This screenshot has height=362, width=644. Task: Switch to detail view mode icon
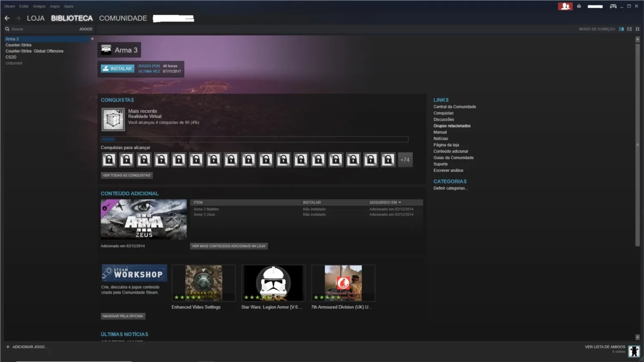pyautogui.click(x=621, y=29)
